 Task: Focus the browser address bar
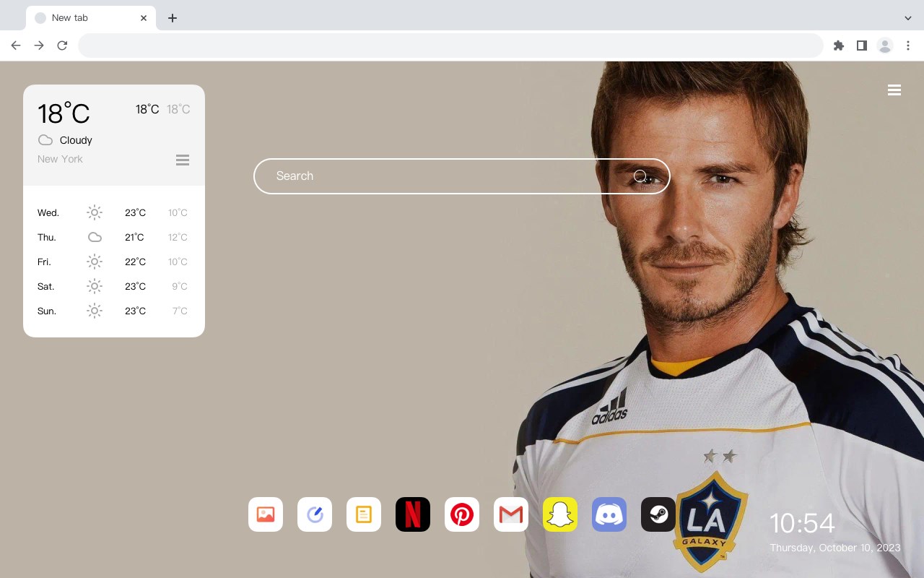(450, 46)
